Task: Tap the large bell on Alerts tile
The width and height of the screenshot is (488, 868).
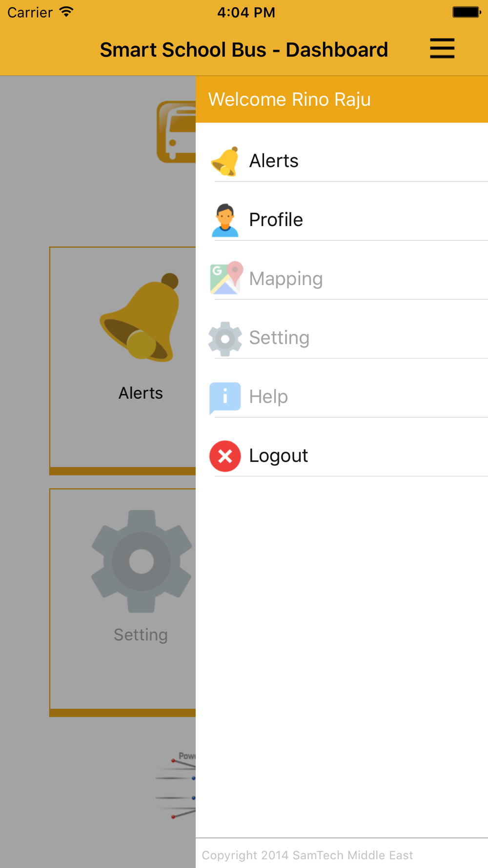Action: (x=140, y=317)
